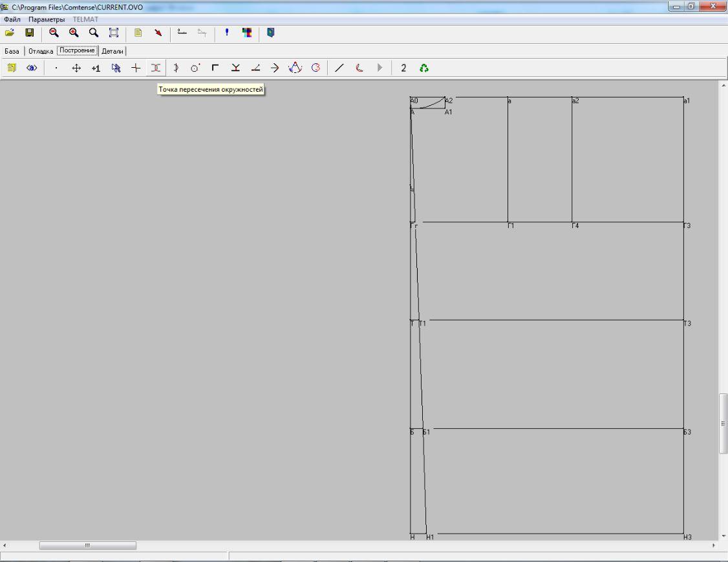Click the +1 tool icon

pos(96,68)
